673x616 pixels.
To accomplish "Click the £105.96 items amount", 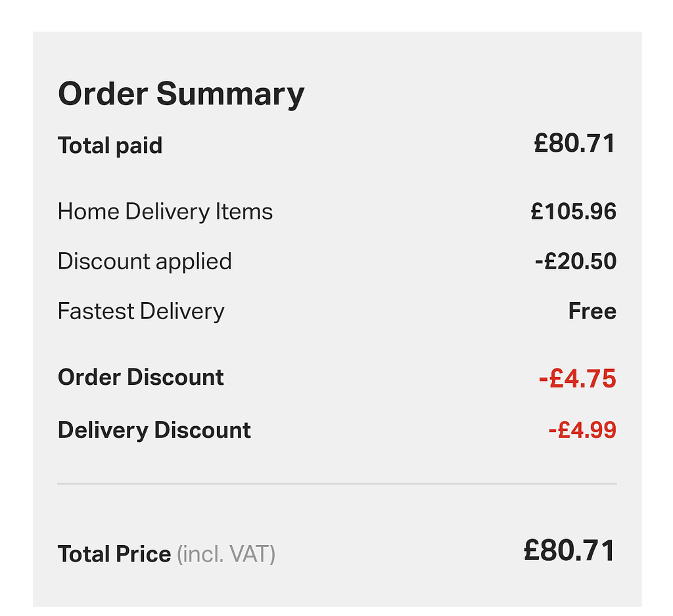I will 573,212.
